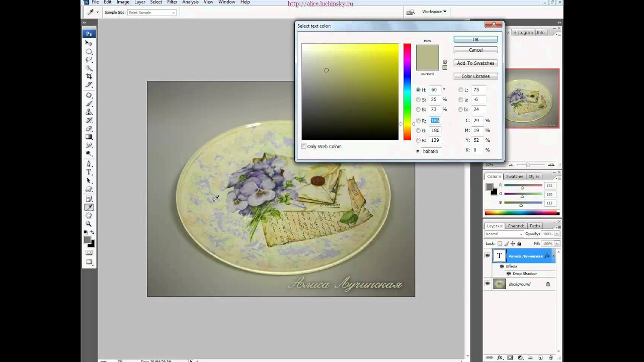Select the H hue radio button
The height and width of the screenshot is (362, 644).
point(418,89)
